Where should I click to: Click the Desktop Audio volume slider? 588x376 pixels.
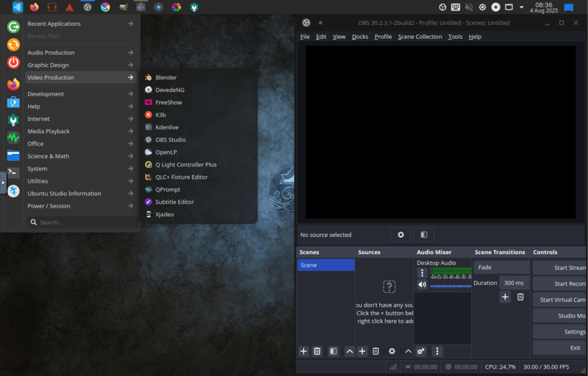point(450,285)
